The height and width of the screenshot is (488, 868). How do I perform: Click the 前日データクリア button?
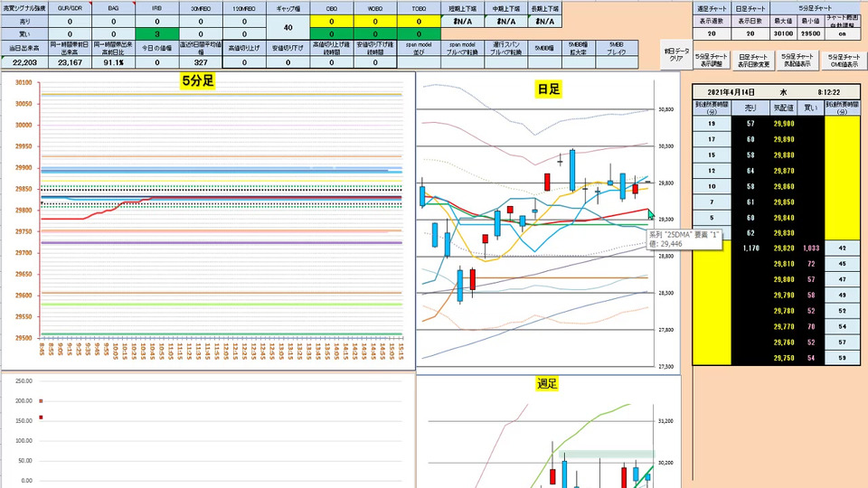(676, 54)
